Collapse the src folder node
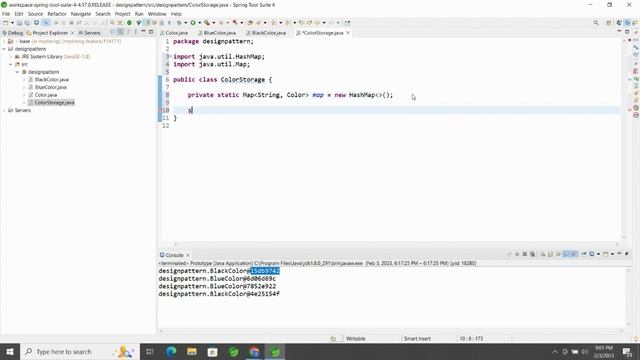 click(11, 64)
